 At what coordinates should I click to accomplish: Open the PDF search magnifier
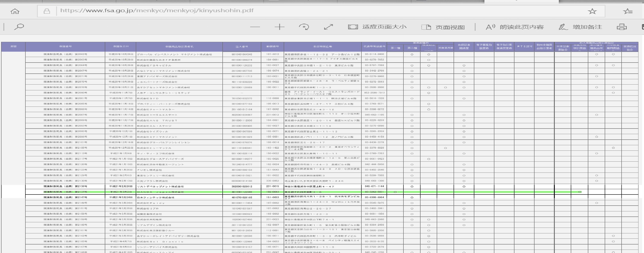pyautogui.click(x=19, y=26)
